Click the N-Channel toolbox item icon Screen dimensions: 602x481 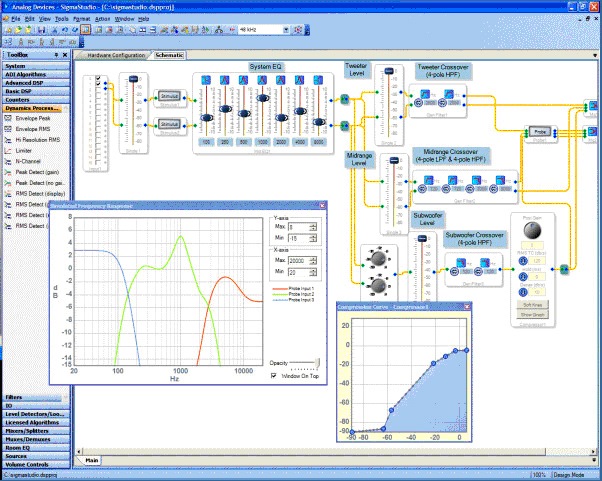pyautogui.click(x=8, y=161)
